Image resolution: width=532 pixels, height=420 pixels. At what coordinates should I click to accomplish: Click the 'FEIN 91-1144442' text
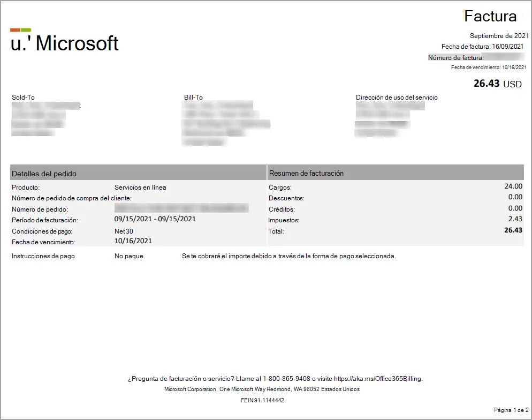tap(262, 400)
